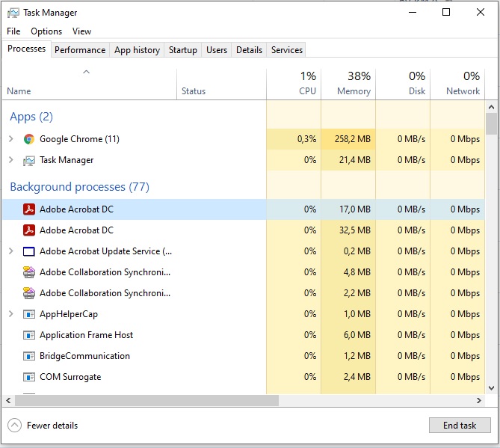Minimize the Task Manager window
This screenshot has height=448, width=500.
click(x=413, y=13)
